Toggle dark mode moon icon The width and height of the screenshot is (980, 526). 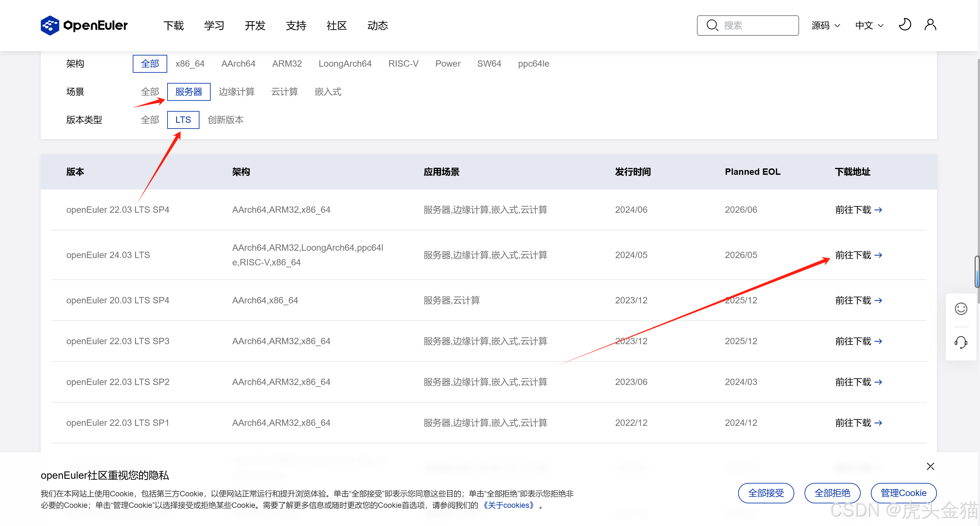tap(905, 25)
